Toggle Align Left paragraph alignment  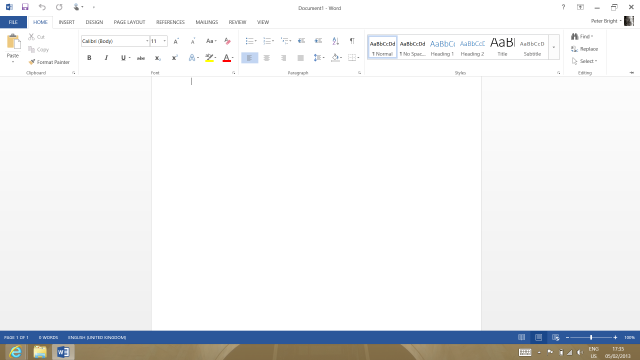249,58
